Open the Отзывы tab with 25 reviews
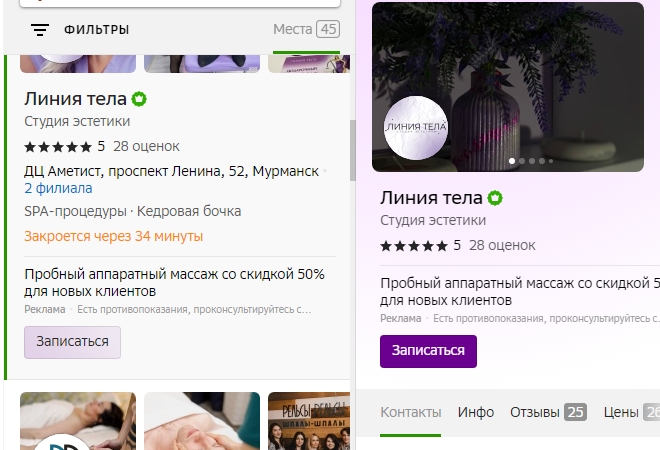The height and width of the screenshot is (450, 660). (547, 412)
